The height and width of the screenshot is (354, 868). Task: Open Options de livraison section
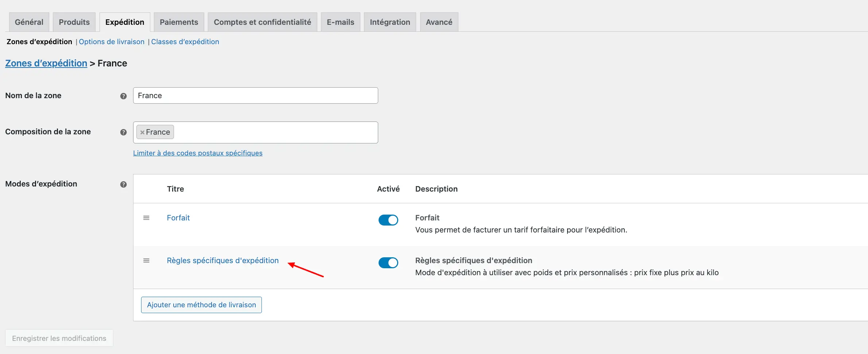coord(112,42)
